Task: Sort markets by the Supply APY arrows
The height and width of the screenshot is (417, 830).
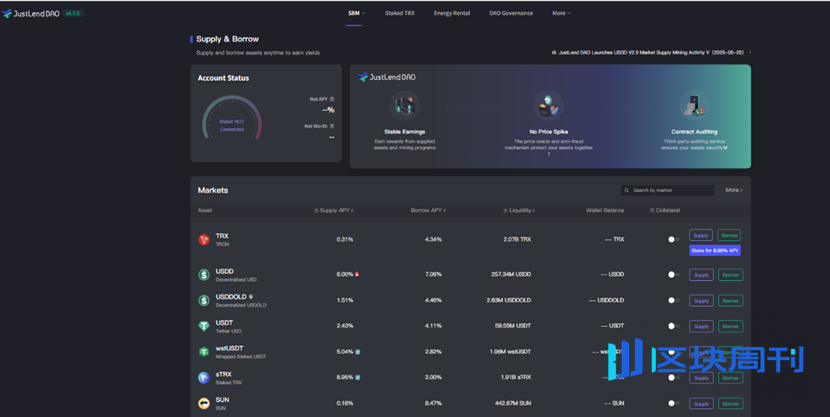Action: [x=352, y=211]
